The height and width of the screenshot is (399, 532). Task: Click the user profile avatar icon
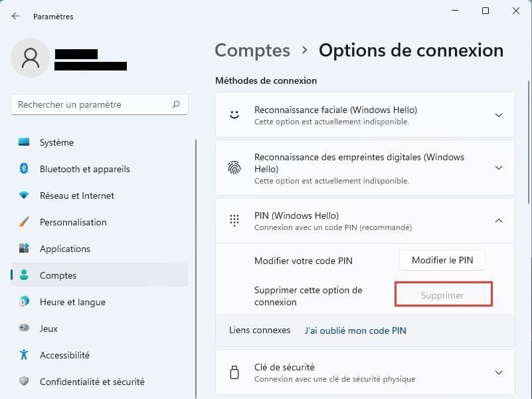[31, 58]
